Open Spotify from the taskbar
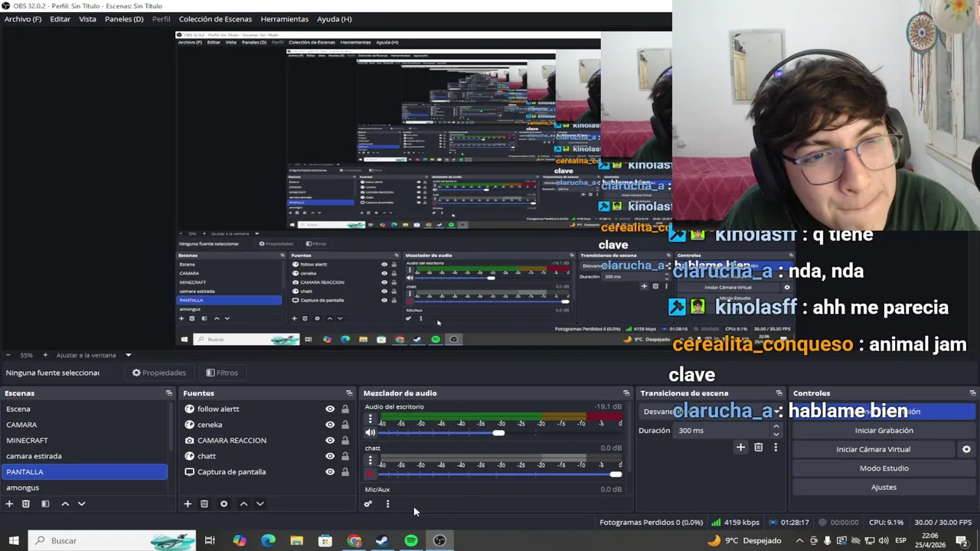The width and height of the screenshot is (980, 551). pyautogui.click(x=411, y=540)
